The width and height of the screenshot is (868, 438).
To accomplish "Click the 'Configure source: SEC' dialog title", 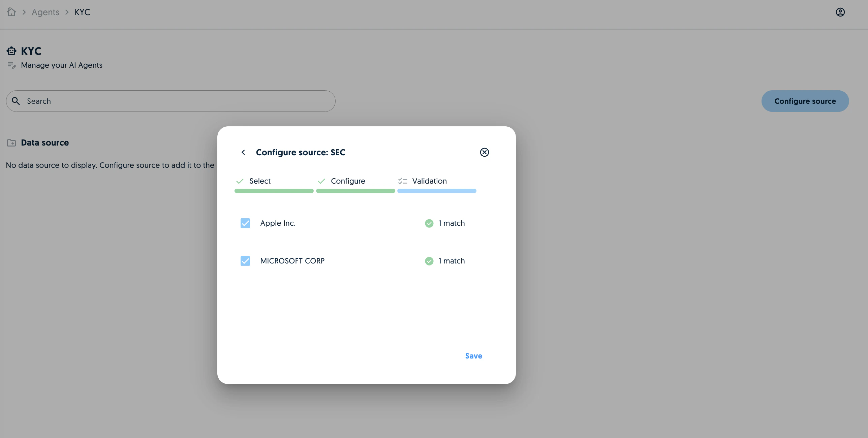I will 301,152.
